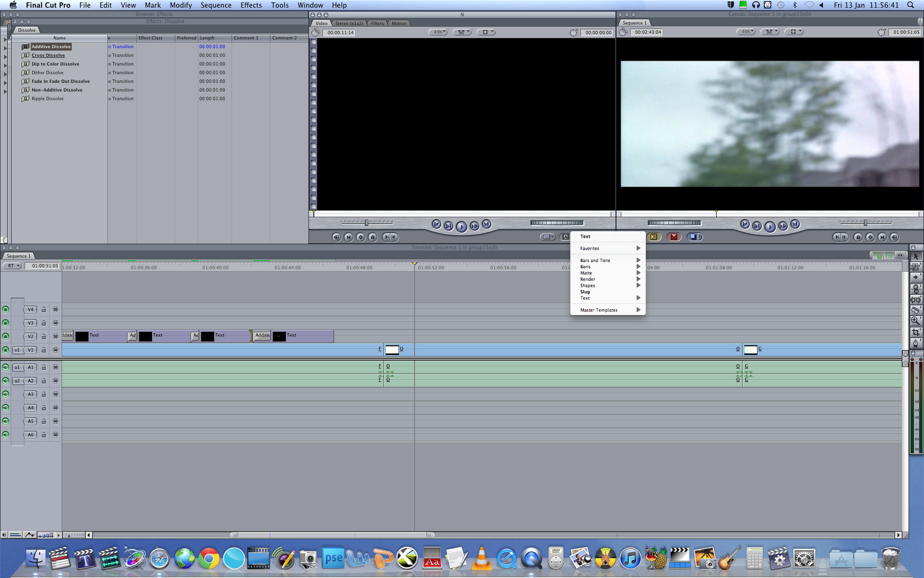
Task: Expand the Master Templates submenu
Action: click(x=608, y=310)
